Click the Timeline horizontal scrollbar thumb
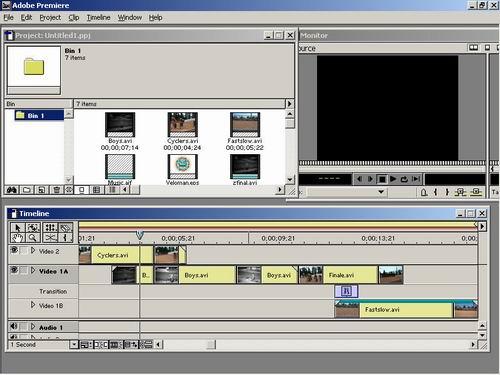The height and width of the screenshot is (375, 500). [211, 344]
